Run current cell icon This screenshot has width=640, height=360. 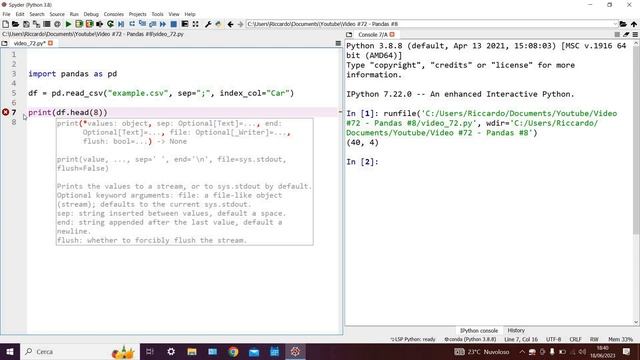coord(79,24)
